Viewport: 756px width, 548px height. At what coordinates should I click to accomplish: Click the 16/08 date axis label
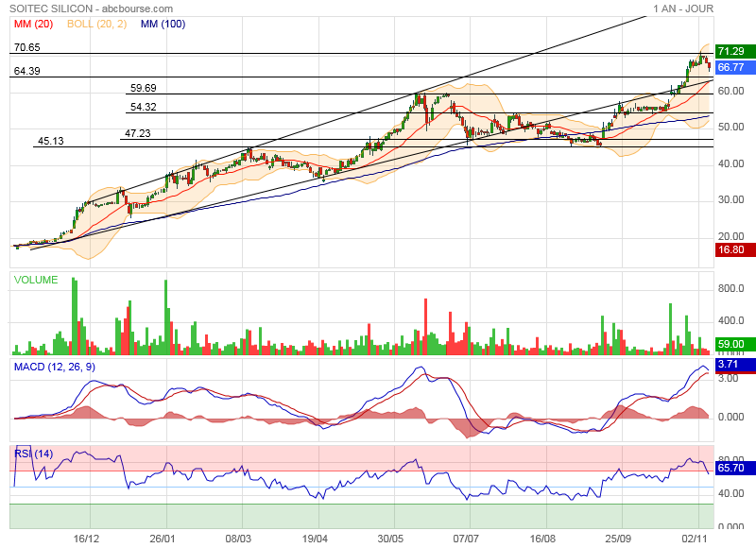point(542,539)
